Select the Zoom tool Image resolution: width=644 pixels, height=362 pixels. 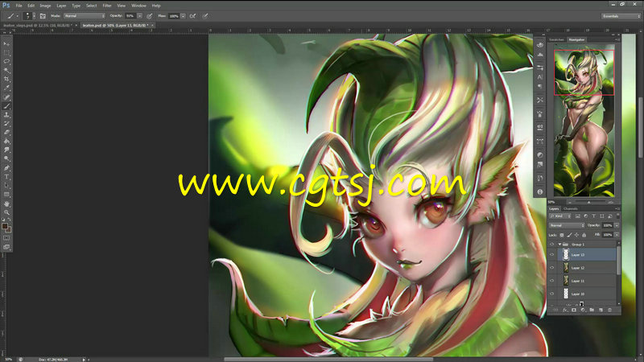(x=6, y=212)
